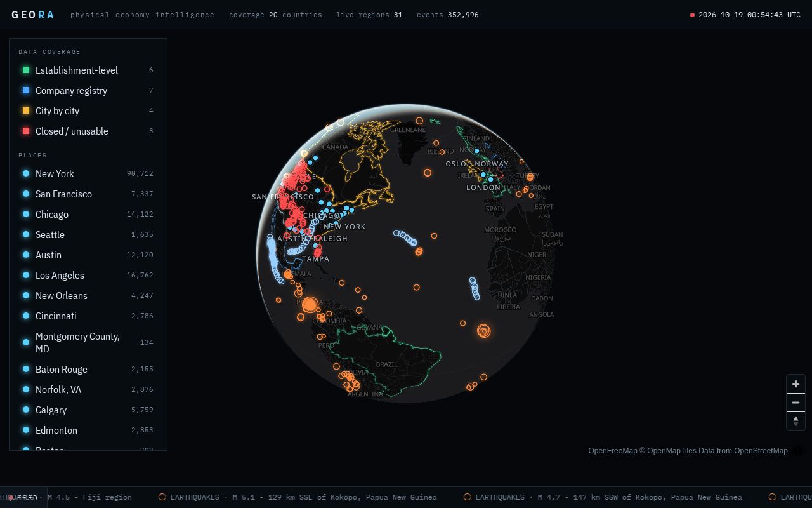
Task: Zoom in with the plus map control
Action: tap(796, 384)
